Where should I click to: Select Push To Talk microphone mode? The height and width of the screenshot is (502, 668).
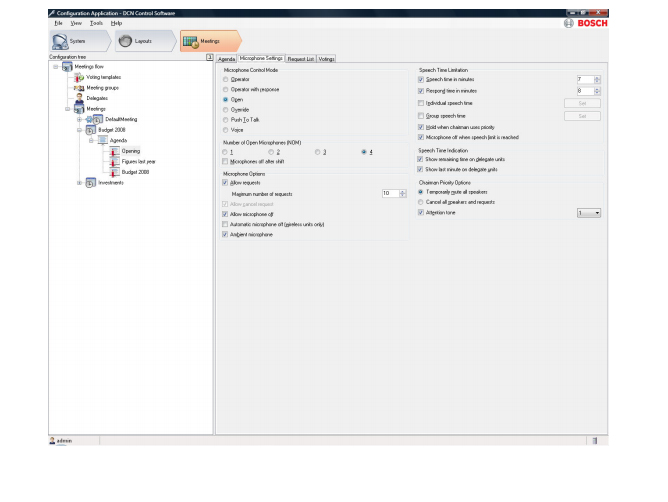click(x=224, y=119)
